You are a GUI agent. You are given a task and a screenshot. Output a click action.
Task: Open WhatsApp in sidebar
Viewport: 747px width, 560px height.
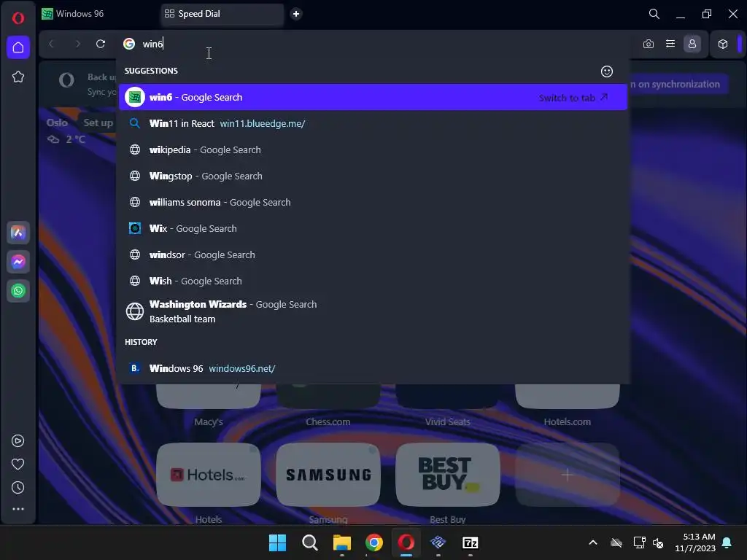pyautogui.click(x=18, y=291)
